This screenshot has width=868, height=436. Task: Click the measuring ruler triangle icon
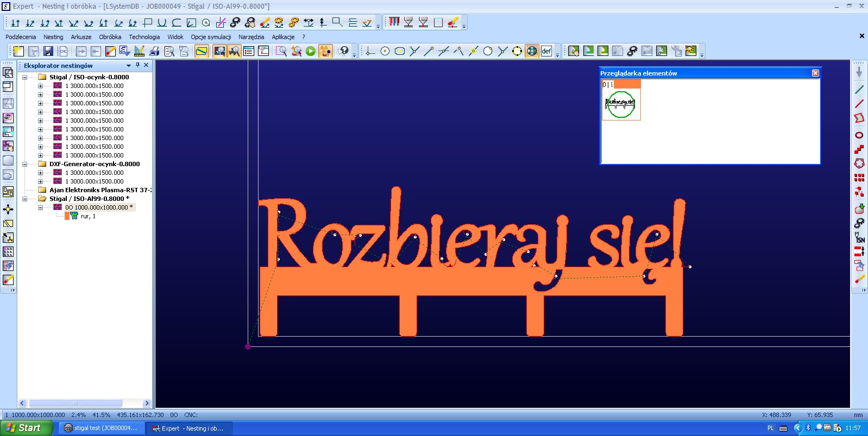[140, 51]
